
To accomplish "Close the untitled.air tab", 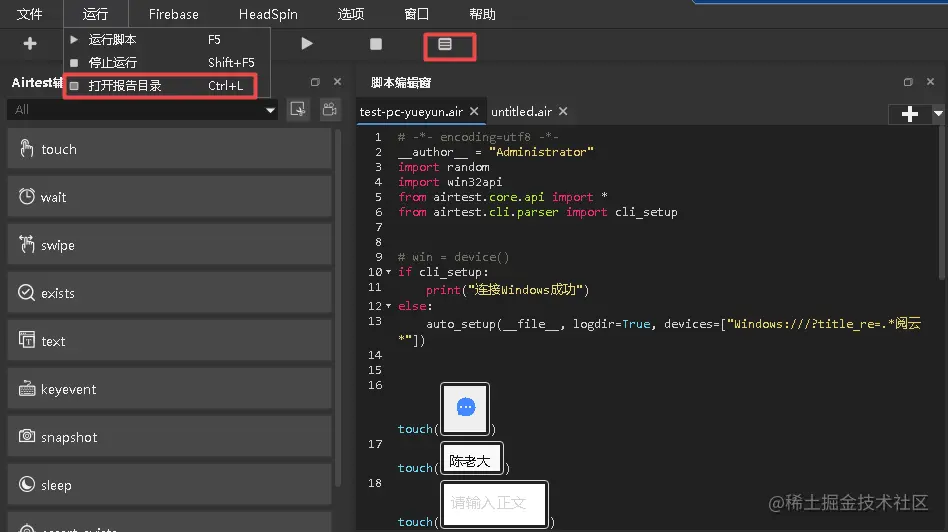I will click(x=563, y=111).
